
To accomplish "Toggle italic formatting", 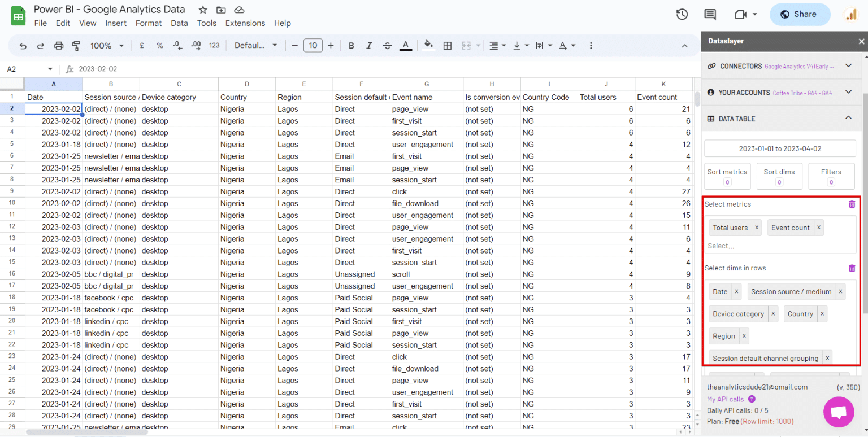I will (368, 45).
